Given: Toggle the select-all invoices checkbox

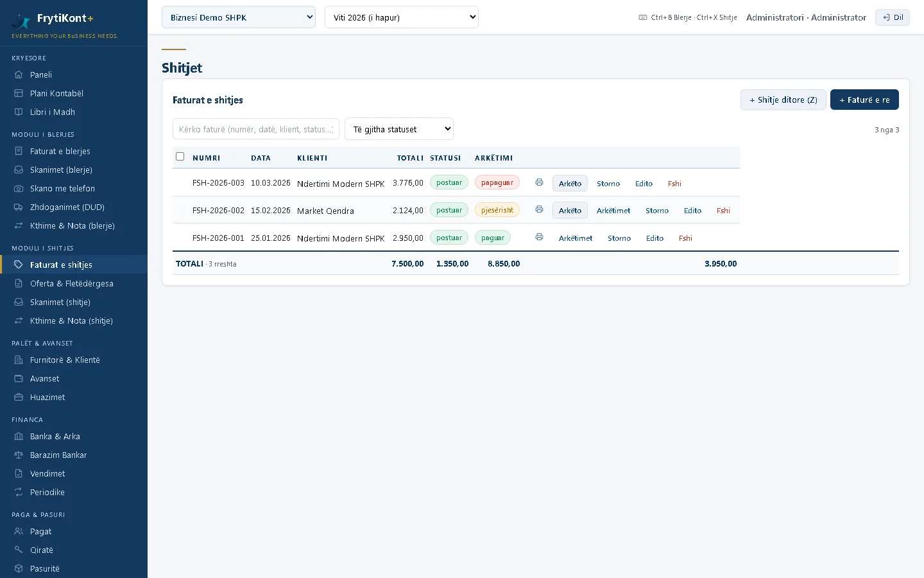Looking at the screenshot, I should click(180, 157).
